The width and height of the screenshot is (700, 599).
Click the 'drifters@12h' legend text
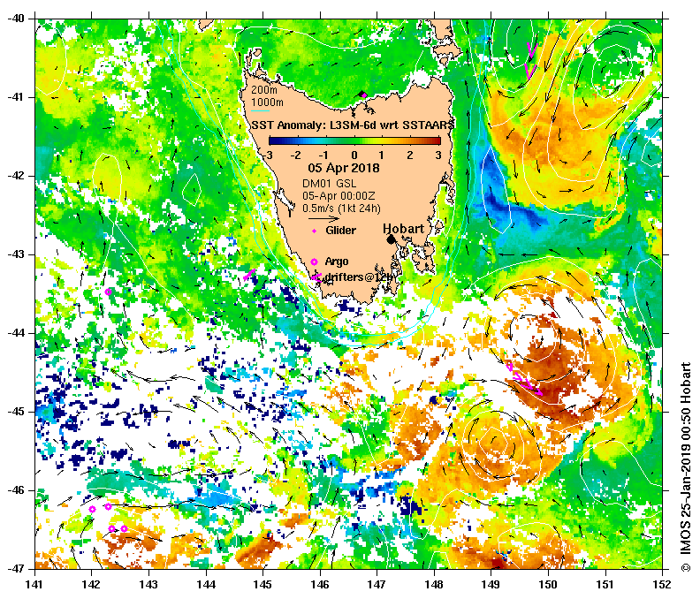pos(360,277)
